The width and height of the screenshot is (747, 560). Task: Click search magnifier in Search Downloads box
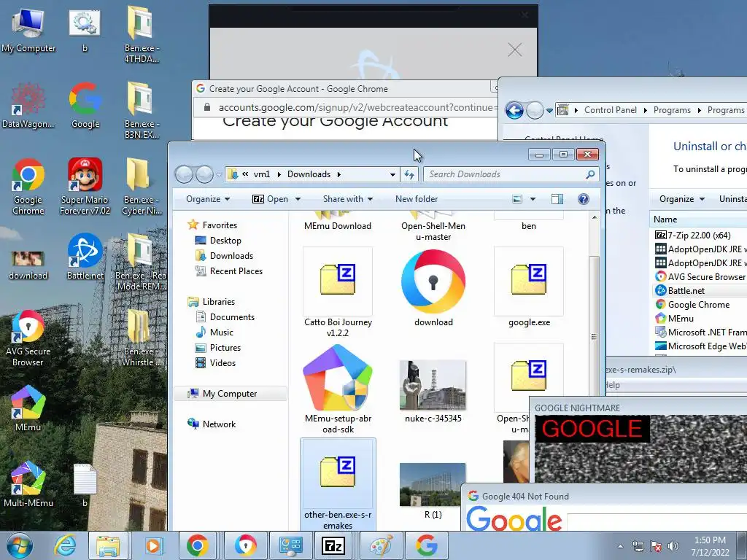tap(590, 174)
